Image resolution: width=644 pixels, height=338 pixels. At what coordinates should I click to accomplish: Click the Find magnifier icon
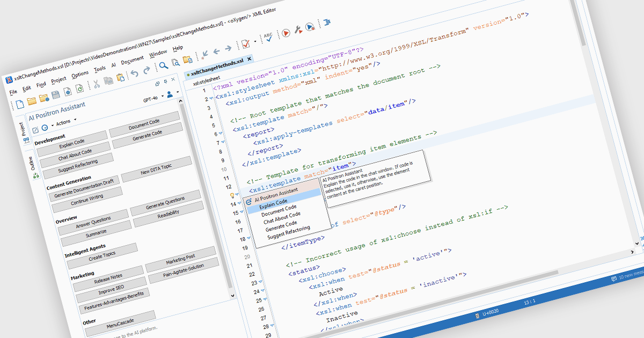click(163, 67)
